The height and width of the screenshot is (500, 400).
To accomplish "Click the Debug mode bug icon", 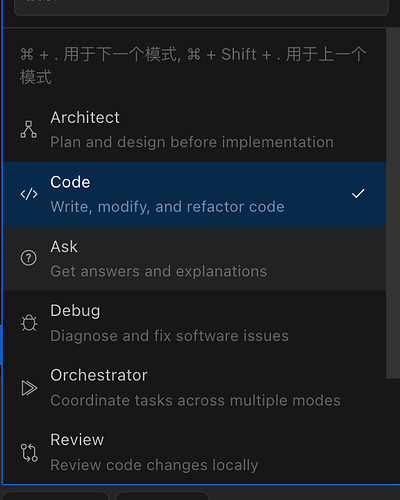I will (29, 323).
